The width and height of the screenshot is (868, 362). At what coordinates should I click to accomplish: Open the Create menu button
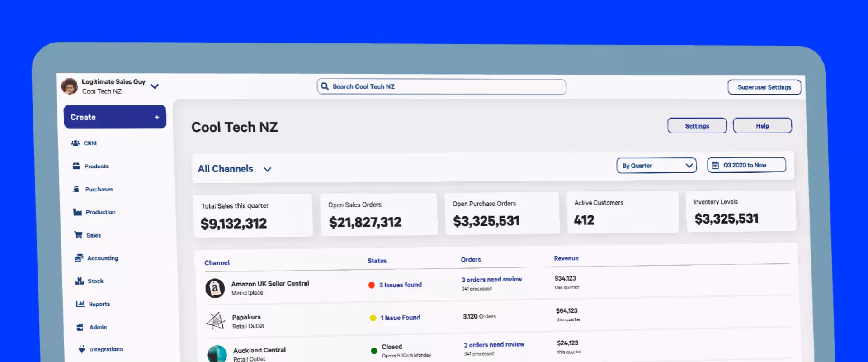pyautogui.click(x=115, y=117)
